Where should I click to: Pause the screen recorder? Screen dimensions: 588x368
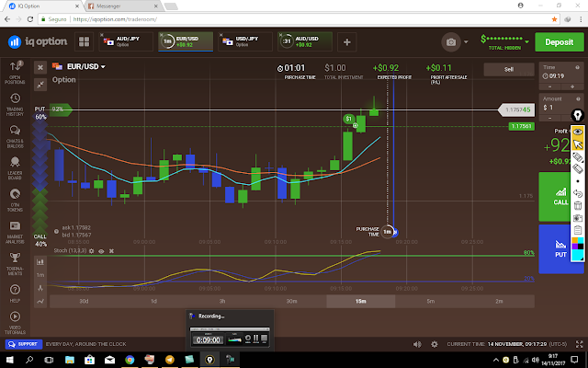click(255, 339)
